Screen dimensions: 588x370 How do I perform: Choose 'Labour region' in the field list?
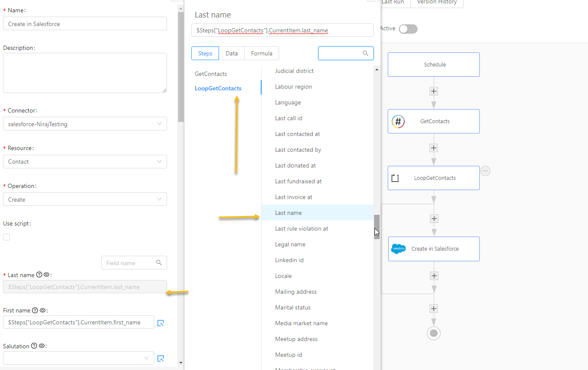(317, 87)
